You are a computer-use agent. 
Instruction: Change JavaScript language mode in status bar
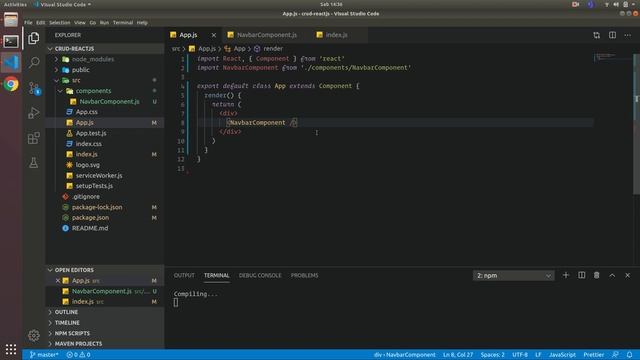click(x=562, y=355)
